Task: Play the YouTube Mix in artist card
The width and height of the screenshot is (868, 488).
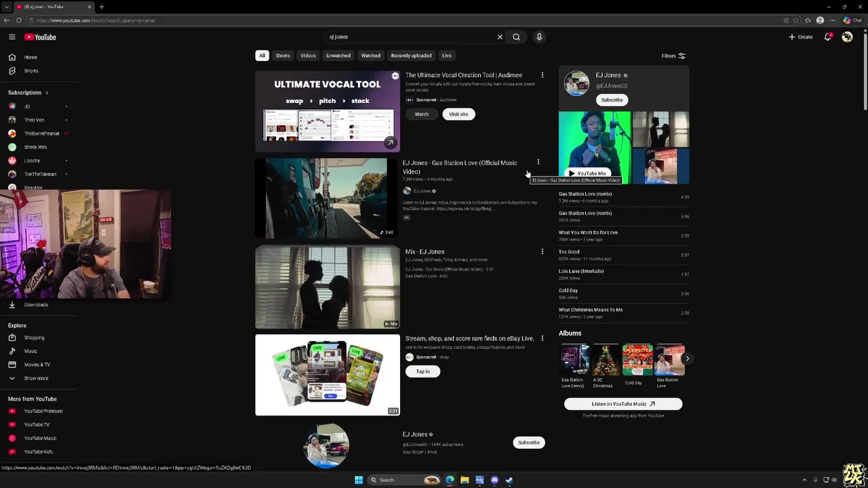Action: (x=589, y=174)
